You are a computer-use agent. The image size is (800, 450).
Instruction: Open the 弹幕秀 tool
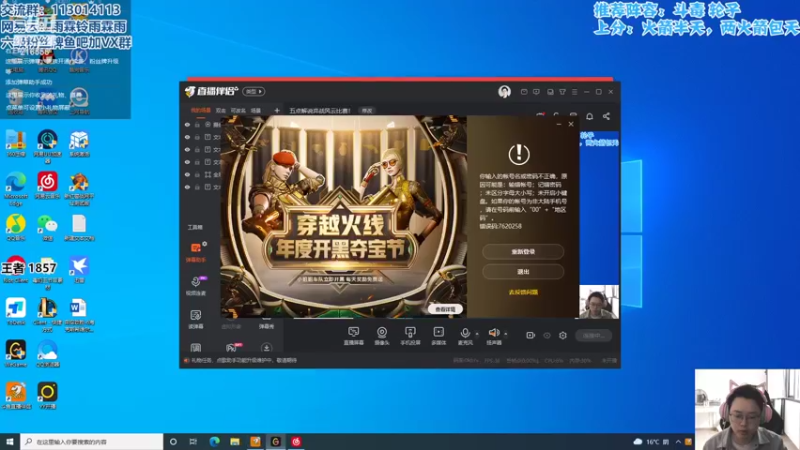(x=266, y=326)
